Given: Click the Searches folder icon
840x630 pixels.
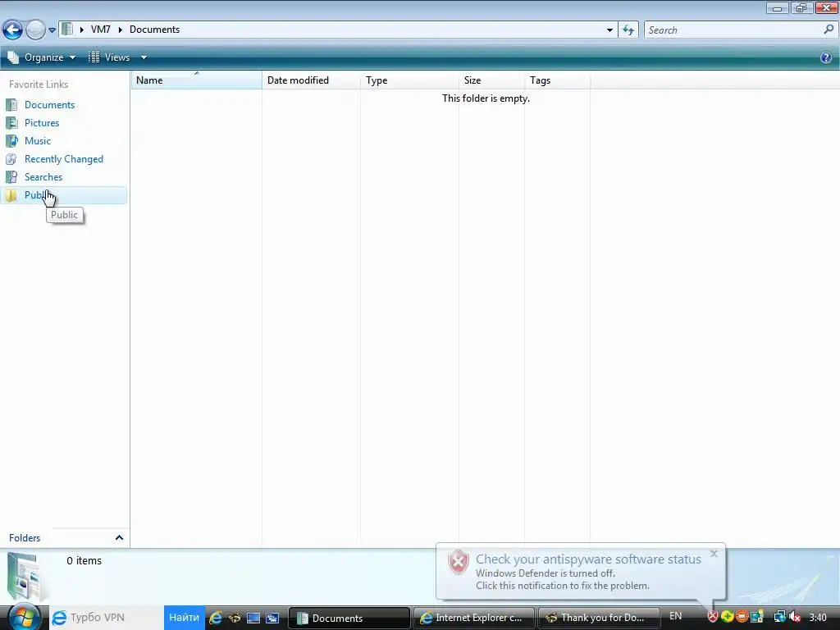Looking at the screenshot, I should pos(11,177).
